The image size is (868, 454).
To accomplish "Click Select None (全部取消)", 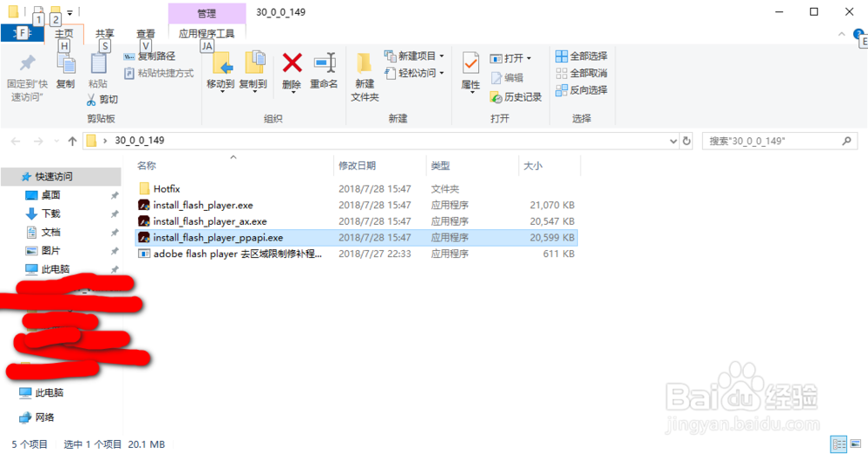I will tap(582, 73).
